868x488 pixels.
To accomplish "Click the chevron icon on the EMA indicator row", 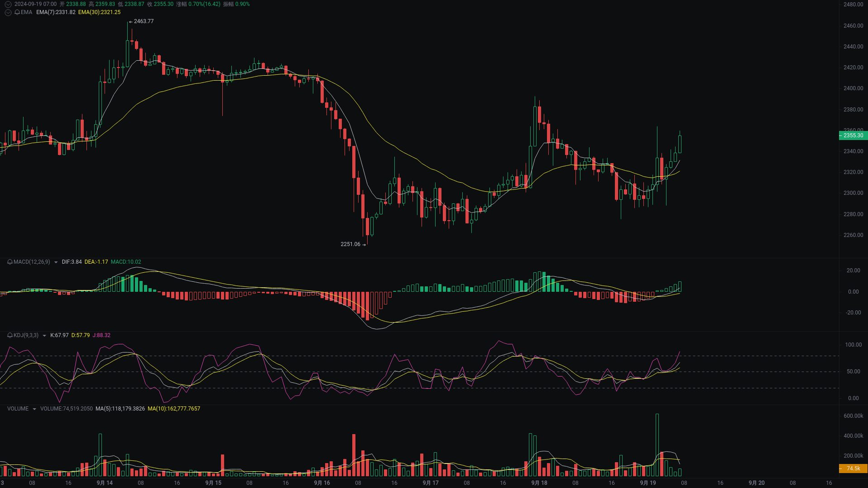I will click(x=8, y=13).
